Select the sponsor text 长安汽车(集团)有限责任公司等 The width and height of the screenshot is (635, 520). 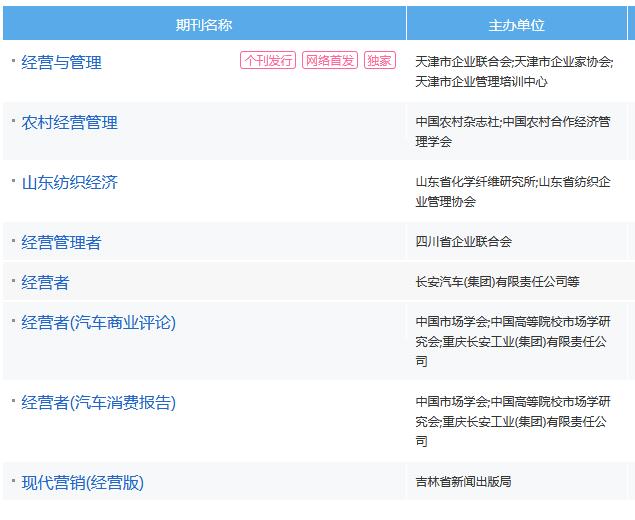[x=497, y=282]
